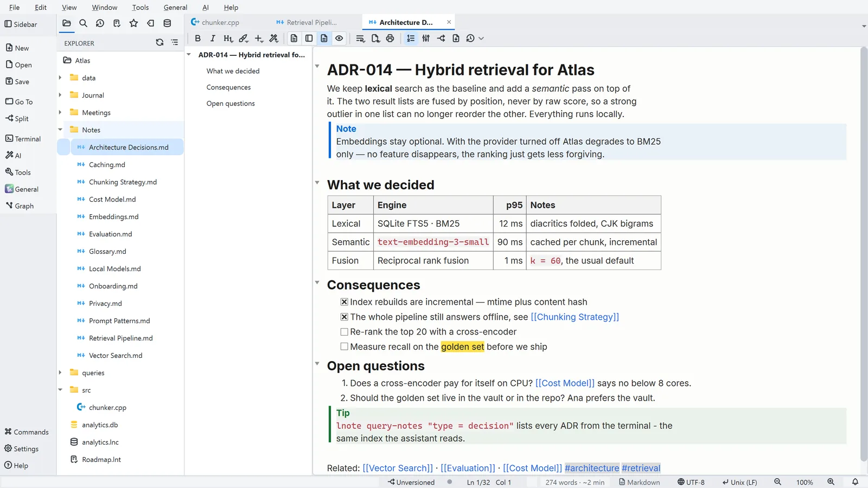868x488 pixels.
Task: Open the tags panel icon
Action: (150, 23)
